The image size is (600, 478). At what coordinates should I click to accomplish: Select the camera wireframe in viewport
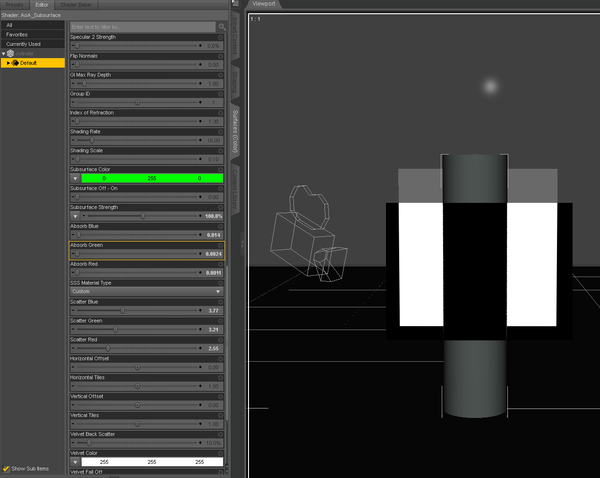coord(308,233)
